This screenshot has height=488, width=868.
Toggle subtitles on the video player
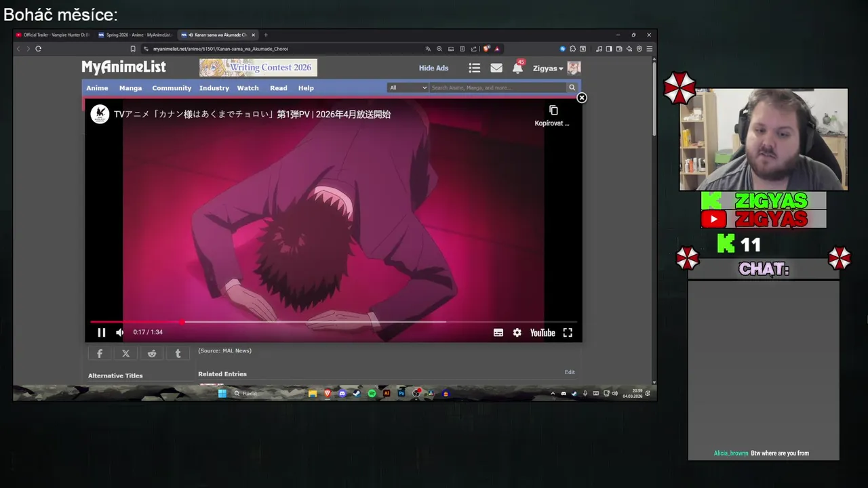pos(498,333)
